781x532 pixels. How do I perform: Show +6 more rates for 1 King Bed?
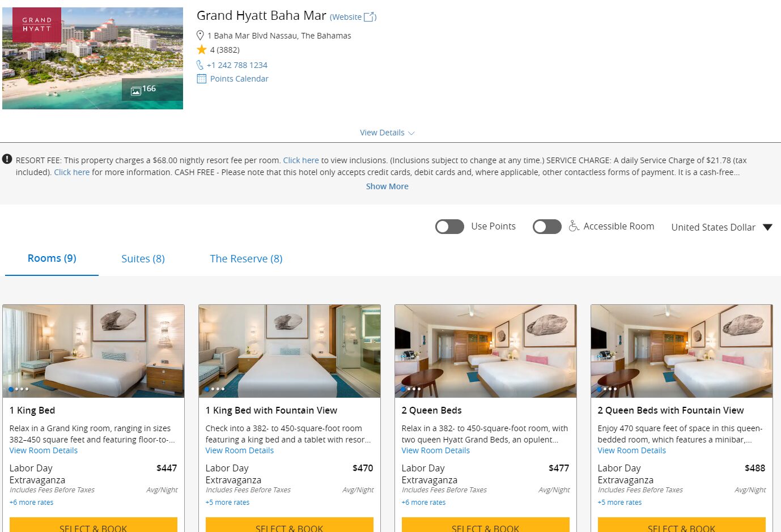[32, 503]
